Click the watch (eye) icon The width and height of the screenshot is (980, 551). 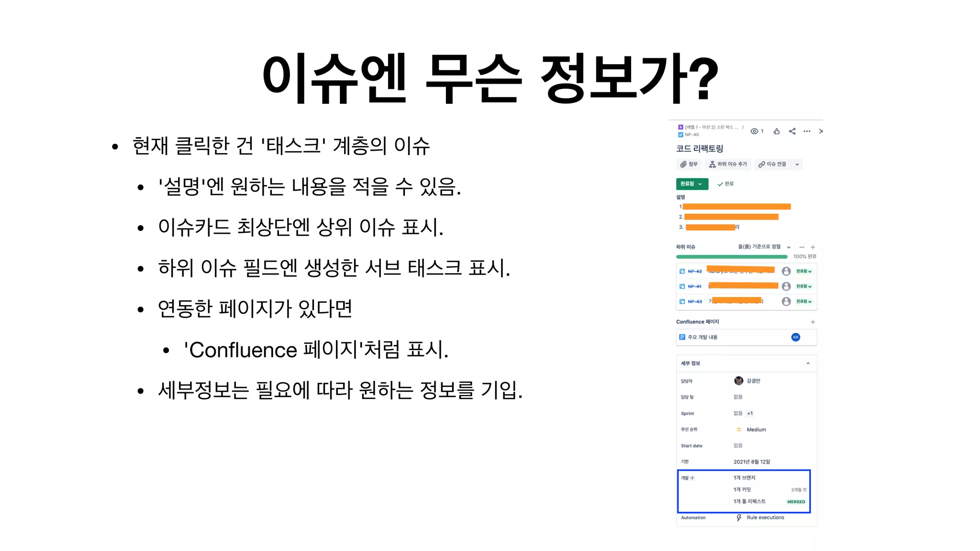[x=754, y=131]
